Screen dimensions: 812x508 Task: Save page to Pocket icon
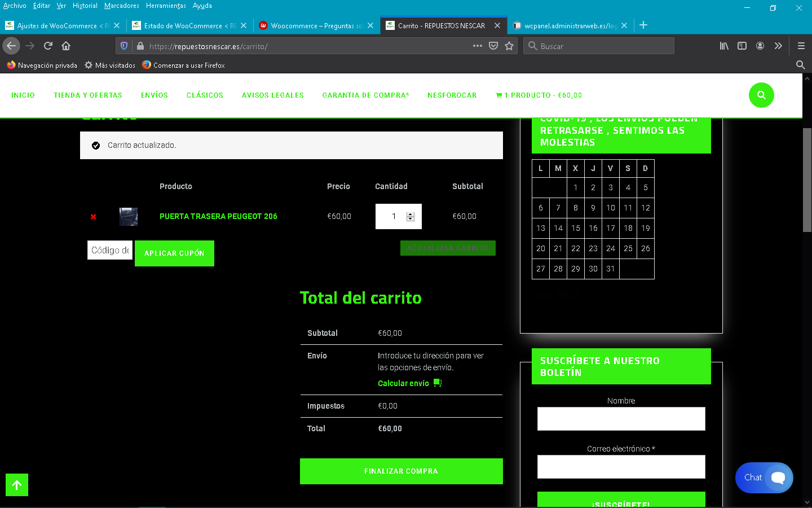[493, 46]
